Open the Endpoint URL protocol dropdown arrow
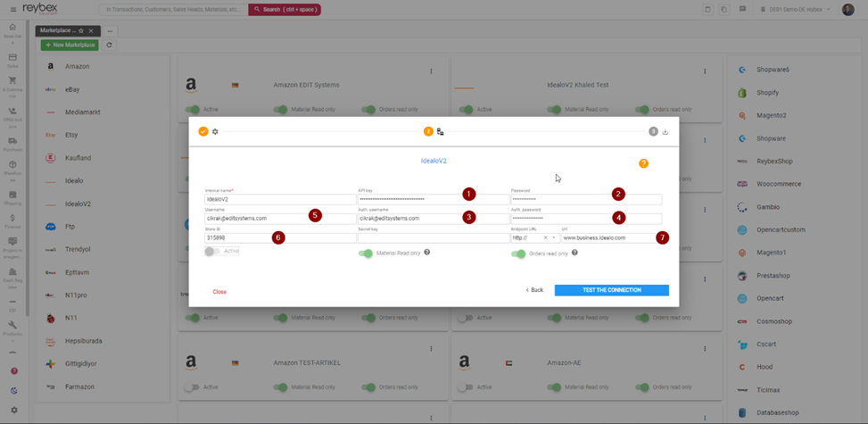Viewport: 868px width, 424px height. (x=554, y=237)
